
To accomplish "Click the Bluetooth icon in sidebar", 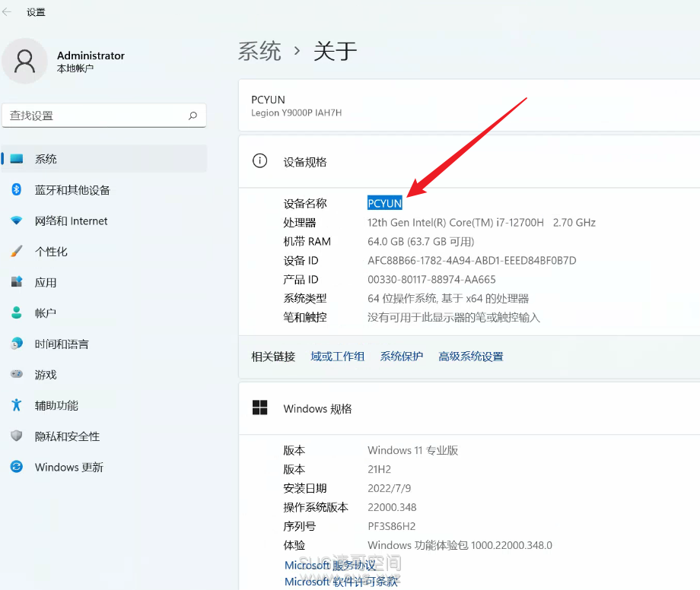I will (x=17, y=189).
